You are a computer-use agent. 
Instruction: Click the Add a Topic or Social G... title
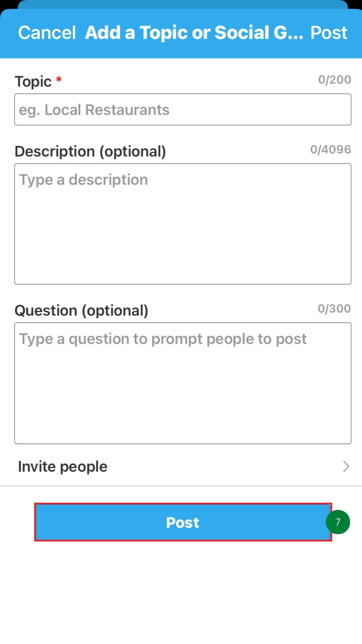pyautogui.click(x=194, y=33)
